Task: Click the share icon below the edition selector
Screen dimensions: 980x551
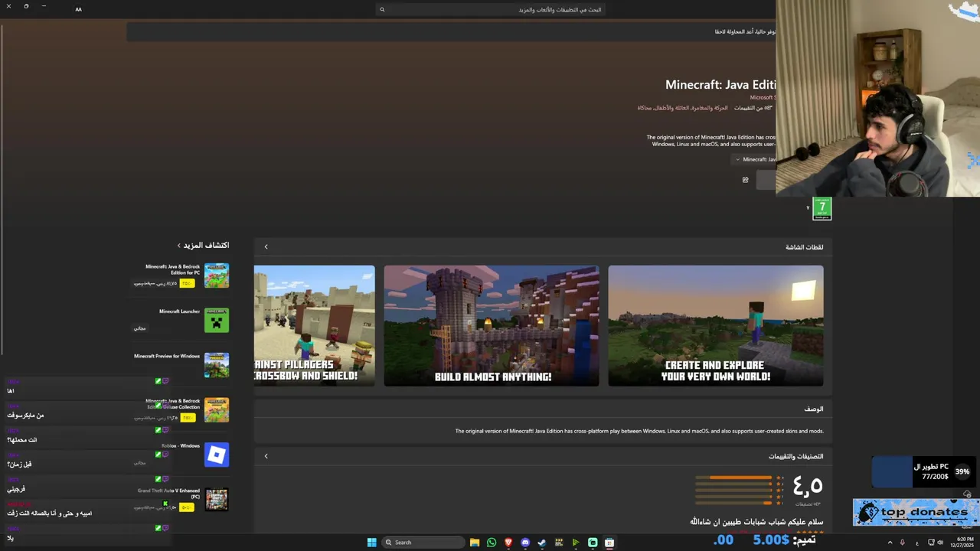Action: coord(745,180)
